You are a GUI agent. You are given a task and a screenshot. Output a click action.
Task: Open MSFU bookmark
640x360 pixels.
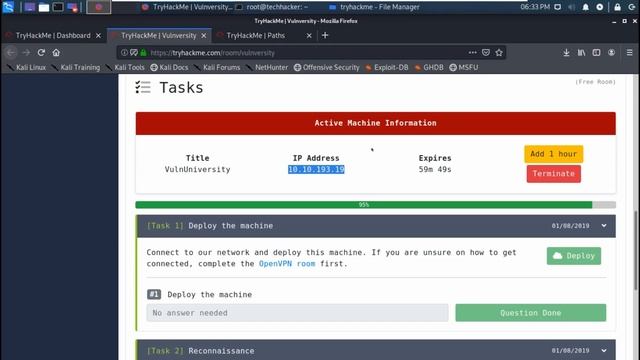(x=464, y=67)
